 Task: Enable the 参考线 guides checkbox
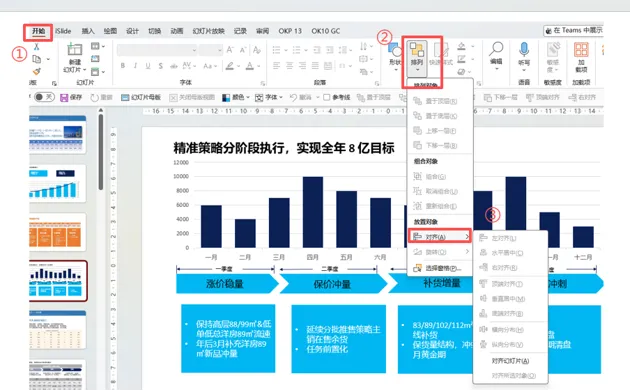point(327,97)
